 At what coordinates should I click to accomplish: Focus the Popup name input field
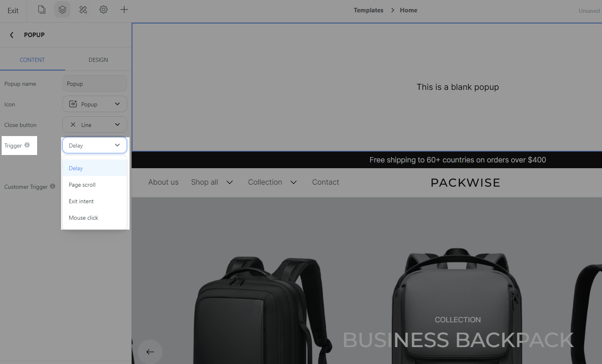[x=94, y=83]
